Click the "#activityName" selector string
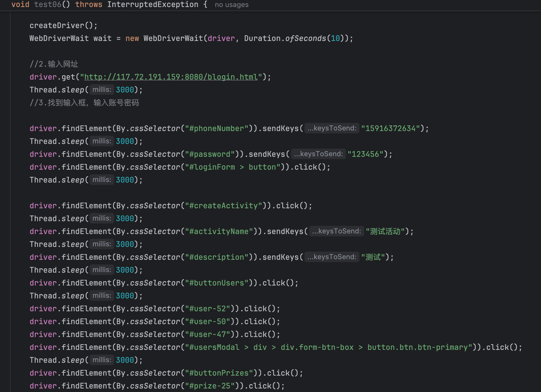 [219, 231]
